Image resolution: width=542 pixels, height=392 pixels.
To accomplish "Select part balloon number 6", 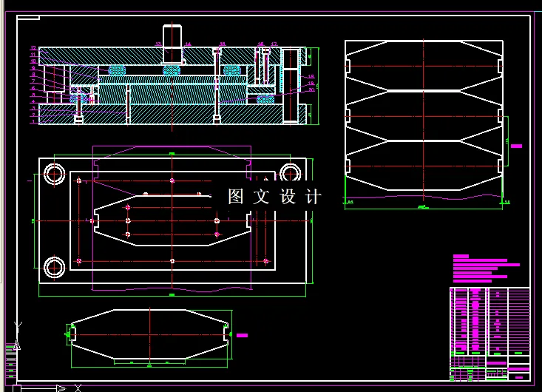I will (33, 88).
